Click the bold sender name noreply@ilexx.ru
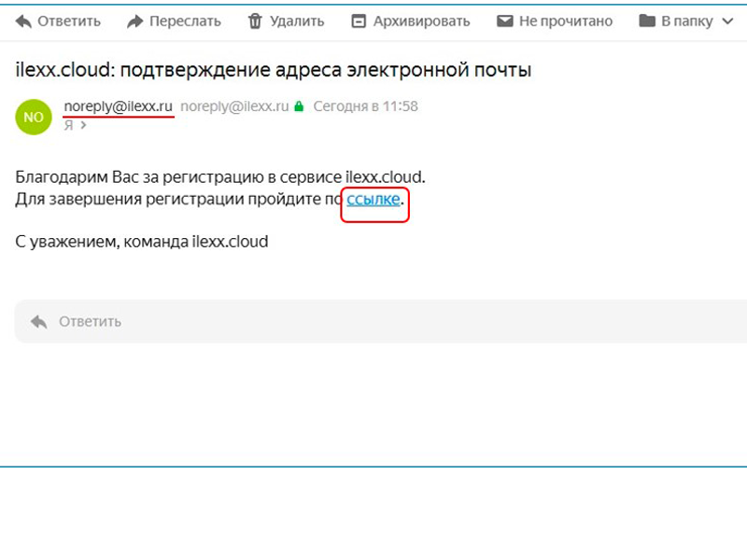Screen dimensions: 747x560 pos(119,106)
